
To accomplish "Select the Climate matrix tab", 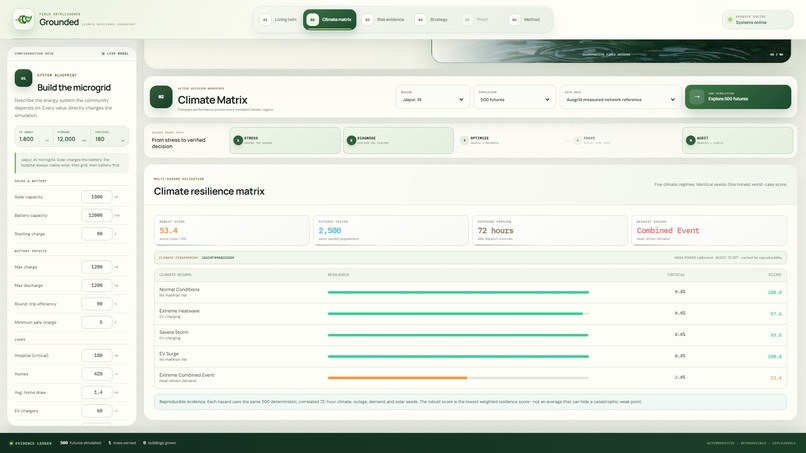I will pyautogui.click(x=329, y=20).
